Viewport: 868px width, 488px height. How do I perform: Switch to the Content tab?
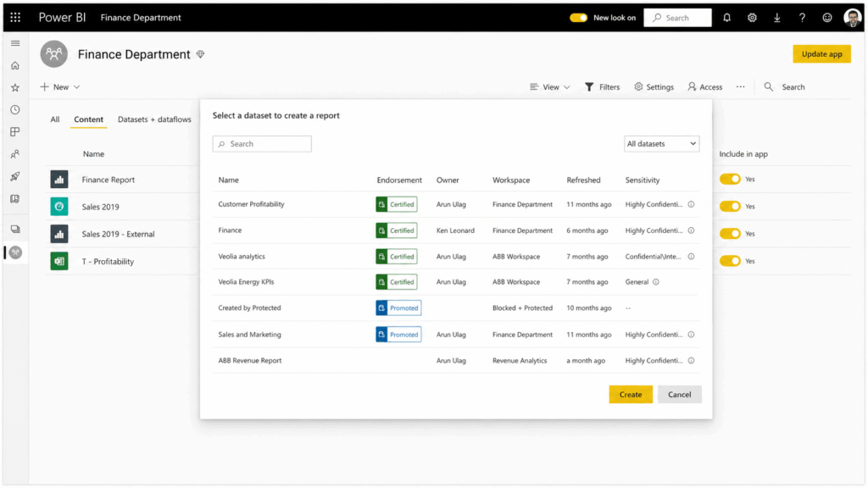tap(88, 119)
